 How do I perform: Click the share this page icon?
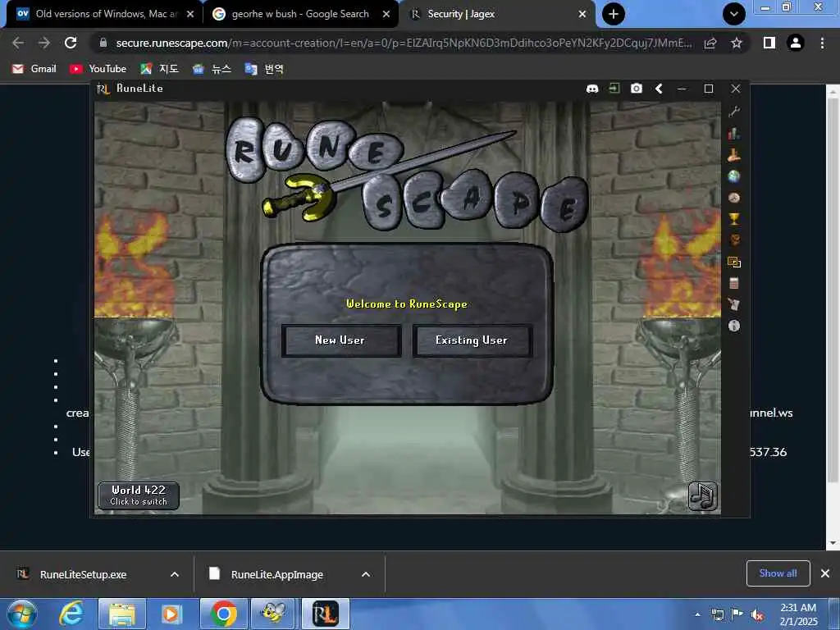[710, 43]
